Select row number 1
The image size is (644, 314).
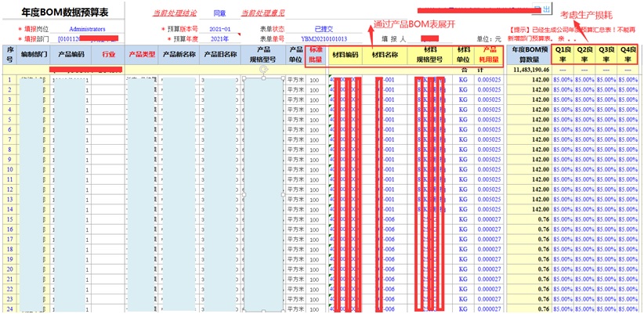10,79
